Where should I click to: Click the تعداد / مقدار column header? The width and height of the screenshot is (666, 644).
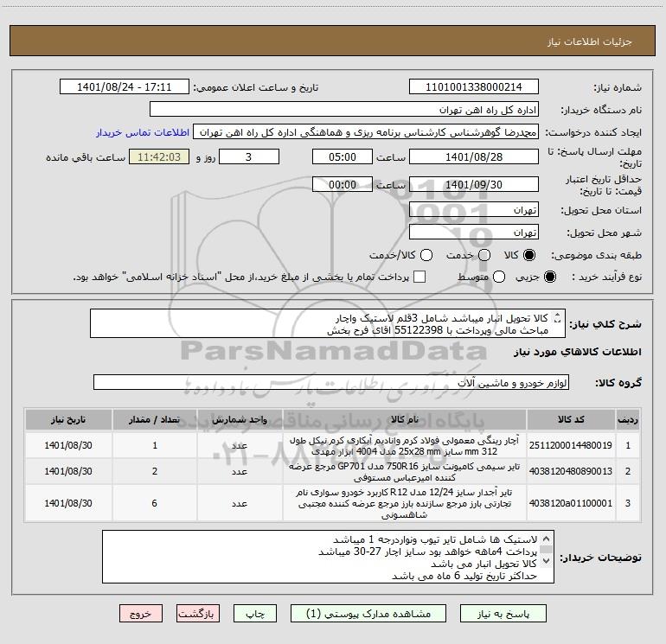click(x=155, y=419)
